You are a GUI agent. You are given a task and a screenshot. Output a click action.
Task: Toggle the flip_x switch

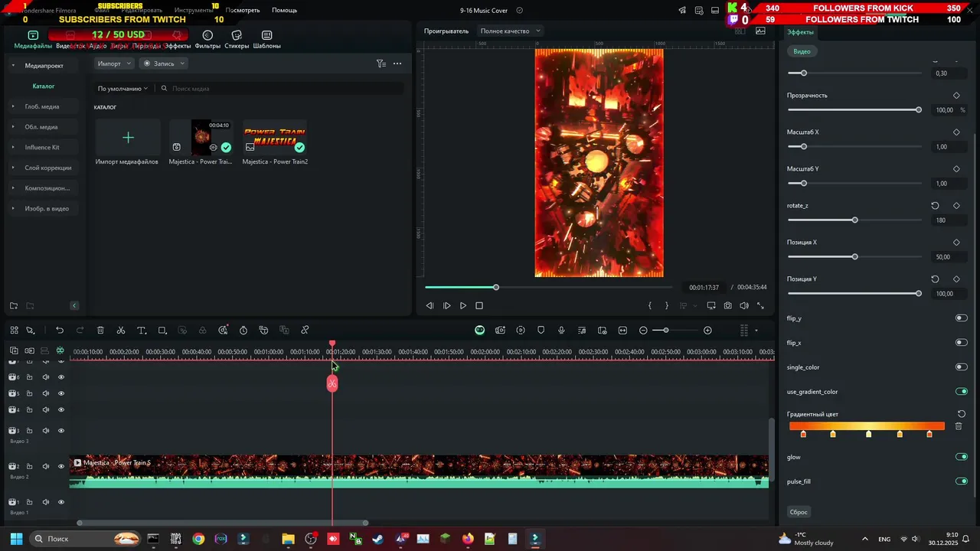[x=961, y=343]
